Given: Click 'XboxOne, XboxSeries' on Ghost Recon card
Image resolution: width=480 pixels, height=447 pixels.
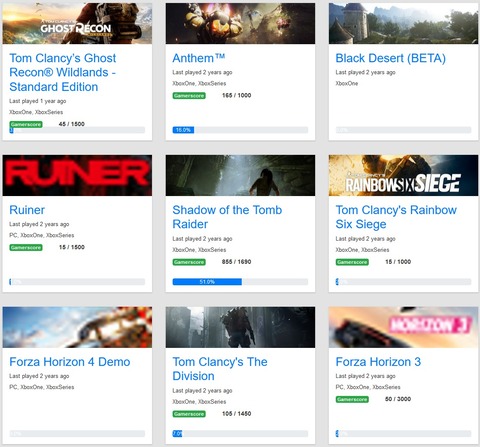Looking at the screenshot, I should (36, 112).
